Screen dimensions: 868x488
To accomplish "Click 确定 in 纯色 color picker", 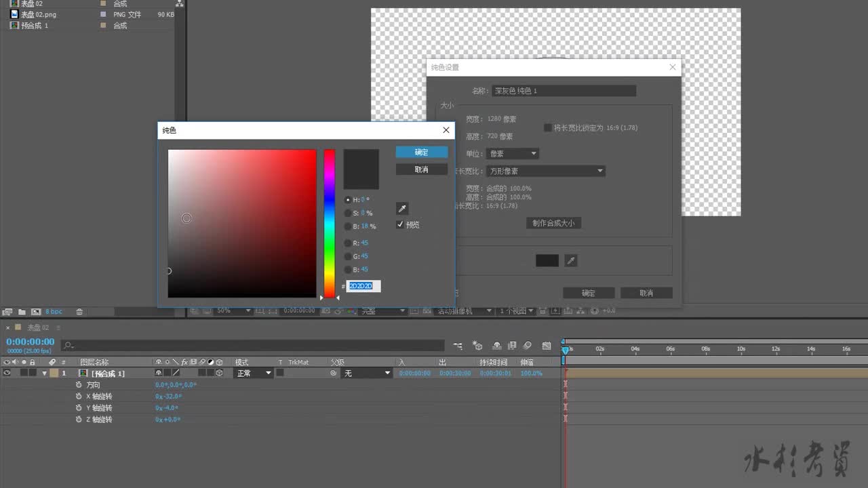I will (x=422, y=152).
